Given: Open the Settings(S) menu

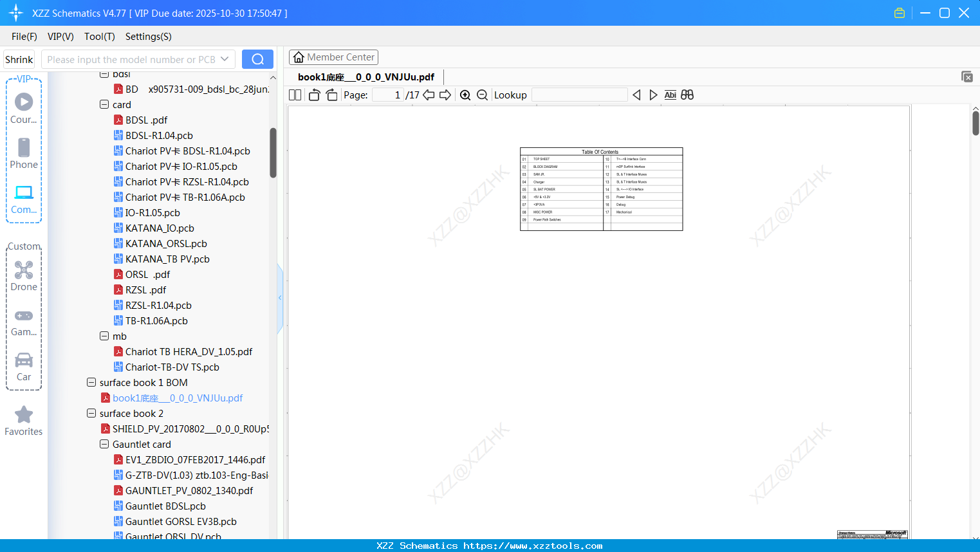Looking at the screenshot, I should pyautogui.click(x=149, y=37).
